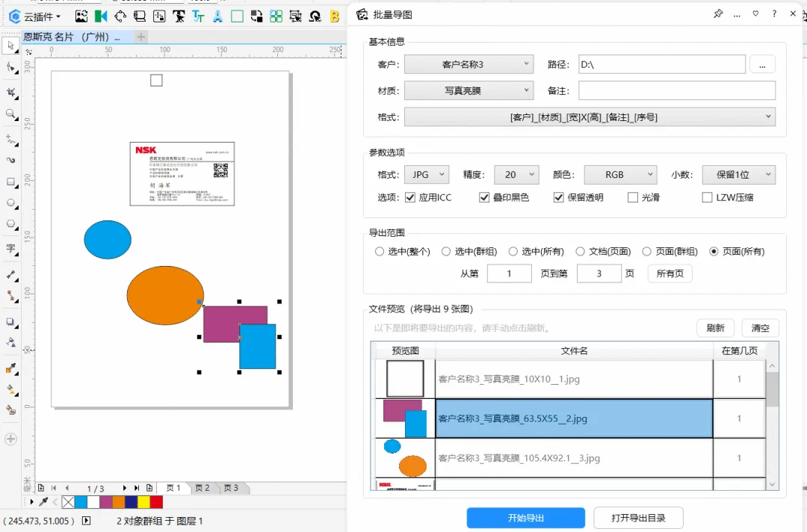Expand the filename format pattern dropdown
The width and height of the screenshot is (807, 532).
(x=590, y=117)
